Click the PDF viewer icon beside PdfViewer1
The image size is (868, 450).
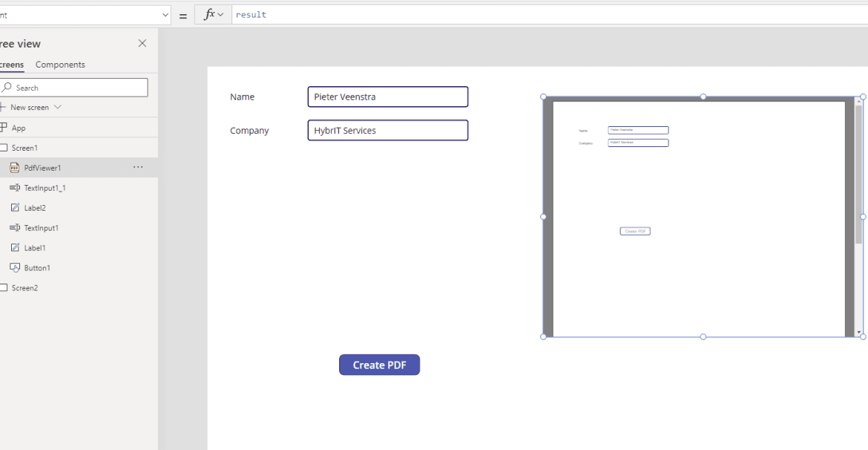(15, 167)
